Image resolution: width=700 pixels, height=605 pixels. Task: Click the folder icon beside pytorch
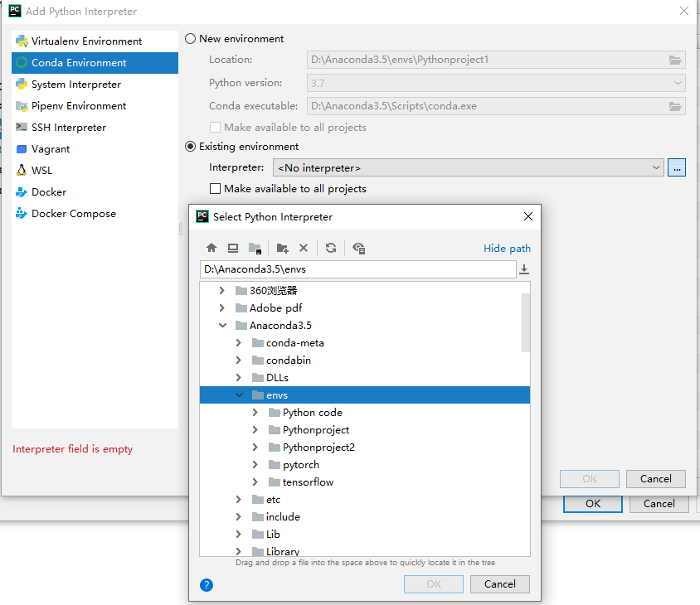tap(274, 465)
